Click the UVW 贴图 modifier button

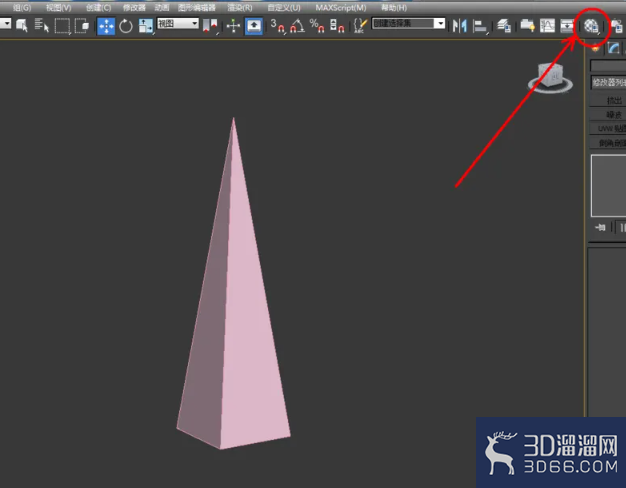pyautogui.click(x=608, y=129)
